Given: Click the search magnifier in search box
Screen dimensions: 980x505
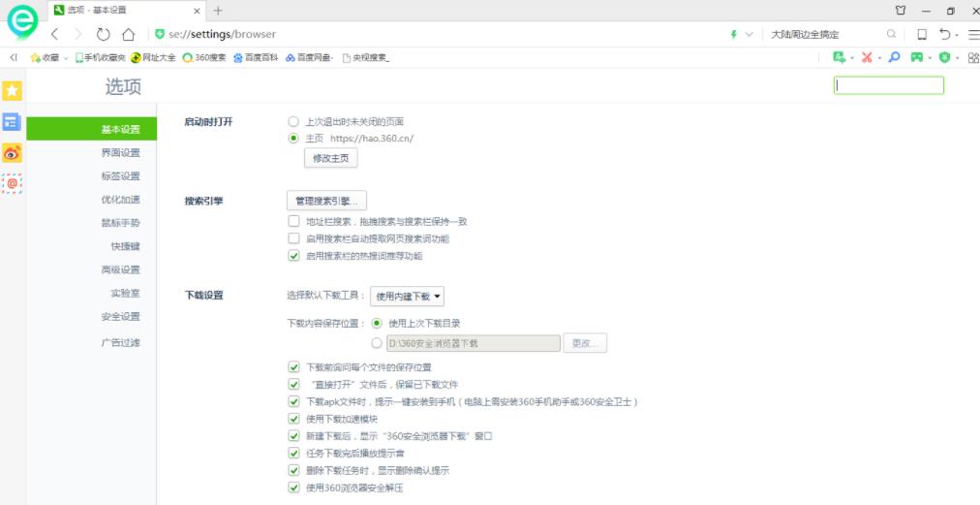Looking at the screenshot, I should [x=891, y=34].
